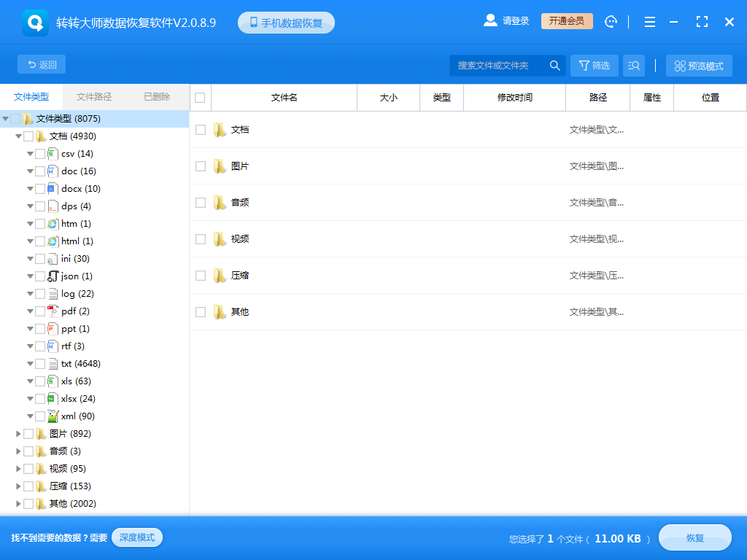Expand the 视频 (95) tree node
The height and width of the screenshot is (560, 747).
[18, 469]
